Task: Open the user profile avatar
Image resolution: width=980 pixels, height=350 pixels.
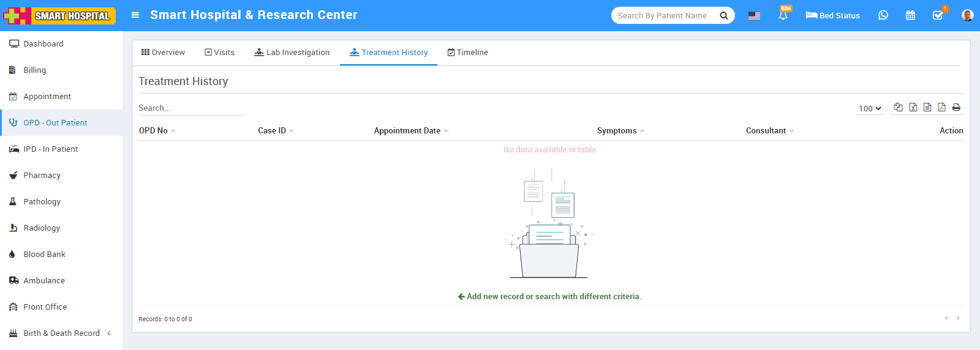Action: click(x=968, y=15)
